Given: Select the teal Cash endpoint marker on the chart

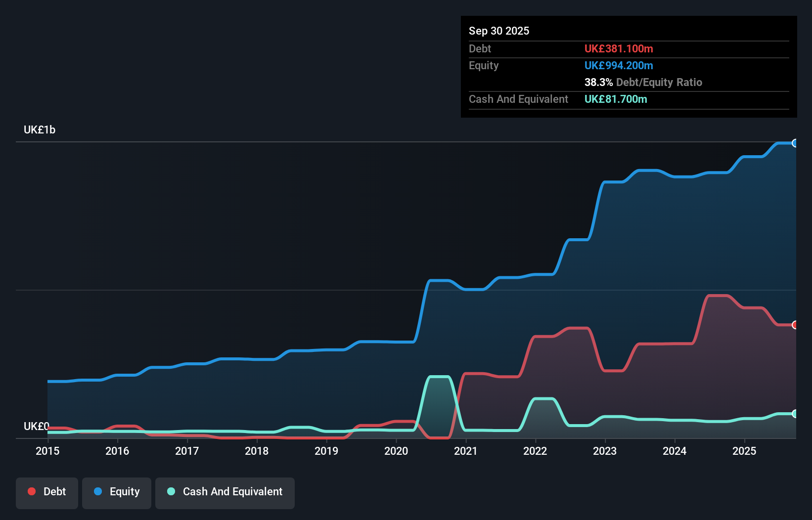Looking at the screenshot, I should 794,414.
